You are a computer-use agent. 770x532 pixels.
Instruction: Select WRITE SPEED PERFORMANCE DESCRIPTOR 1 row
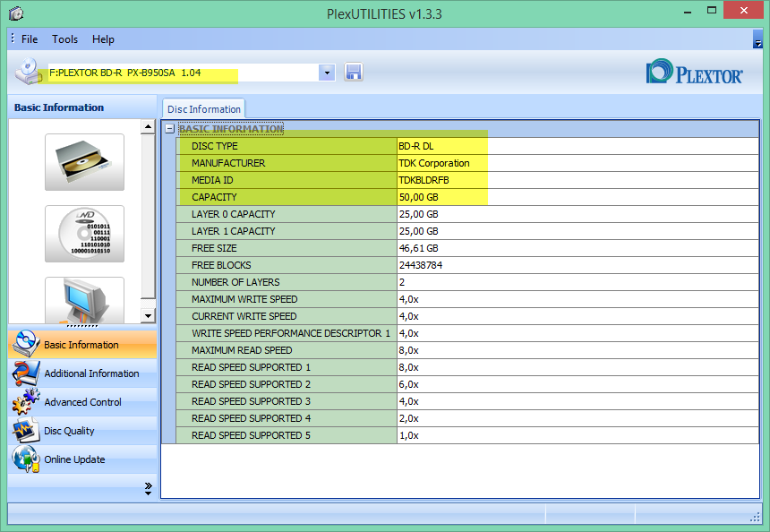tap(467, 333)
